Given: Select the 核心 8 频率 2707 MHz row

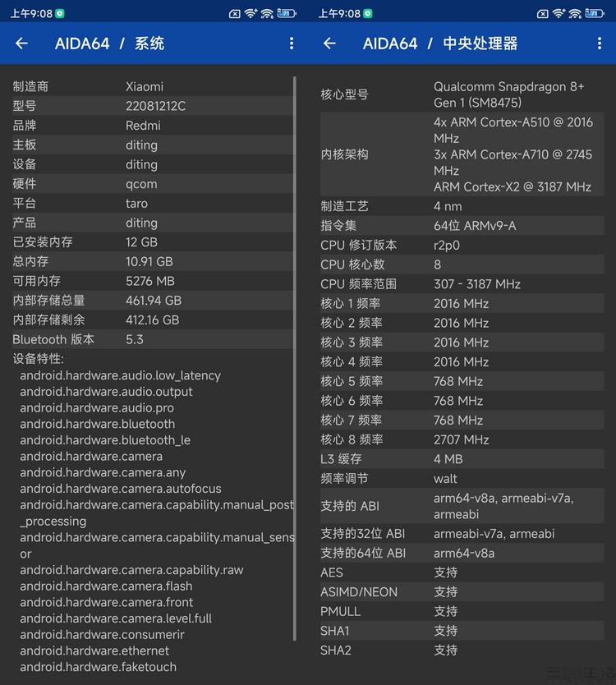Looking at the screenshot, I should (x=462, y=439).
